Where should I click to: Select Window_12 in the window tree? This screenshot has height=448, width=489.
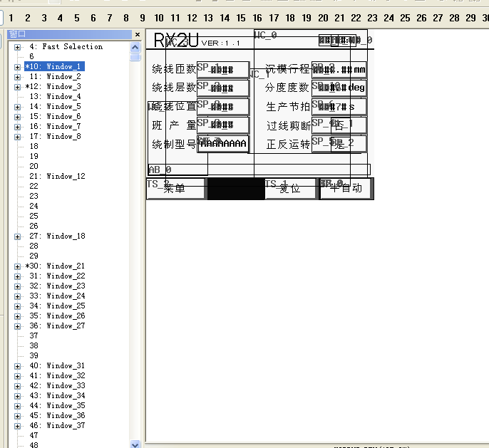[66, 177]
